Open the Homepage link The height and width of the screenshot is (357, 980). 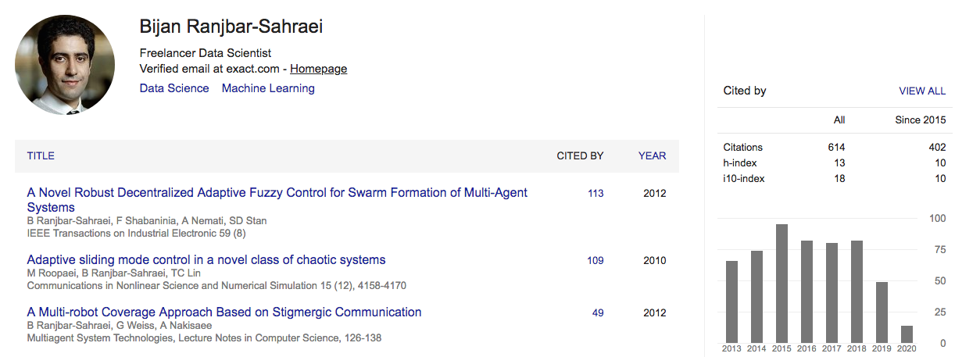[x=318, y=69]
